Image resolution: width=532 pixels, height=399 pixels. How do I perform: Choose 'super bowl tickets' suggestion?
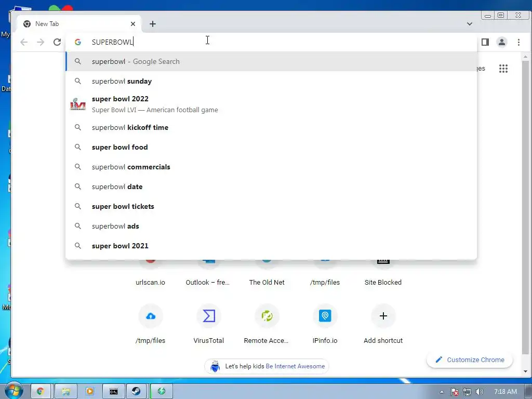(271, 206)
